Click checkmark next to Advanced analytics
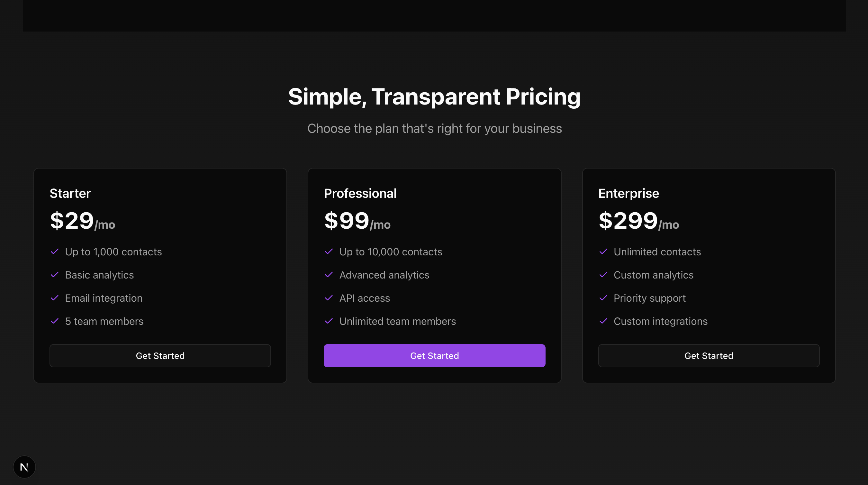 click(x=329, y=275)
